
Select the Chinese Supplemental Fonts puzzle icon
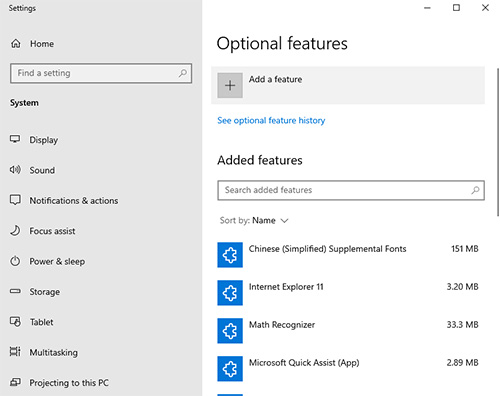coord(230,255)
